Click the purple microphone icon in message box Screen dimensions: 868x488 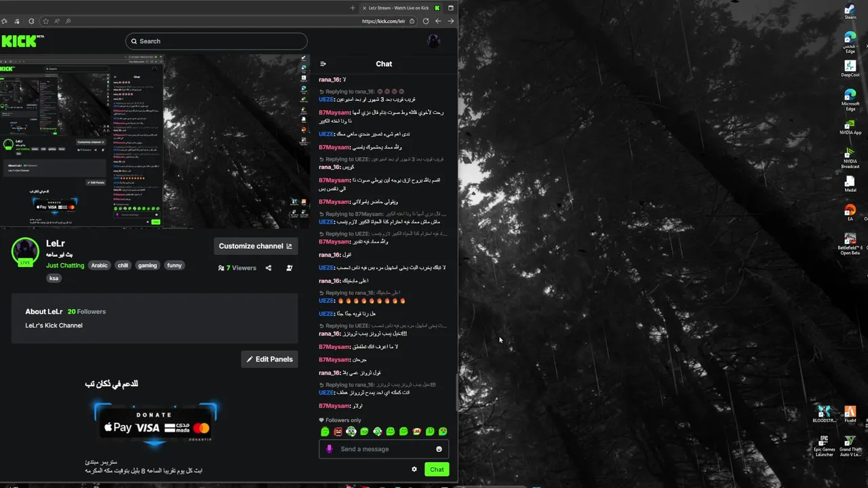(330, 449)
